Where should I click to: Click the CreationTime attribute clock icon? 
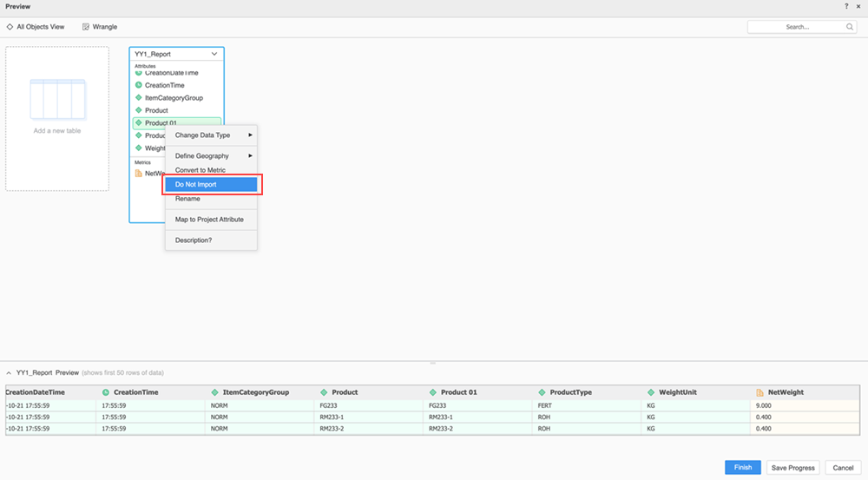[x=138, y=85]
